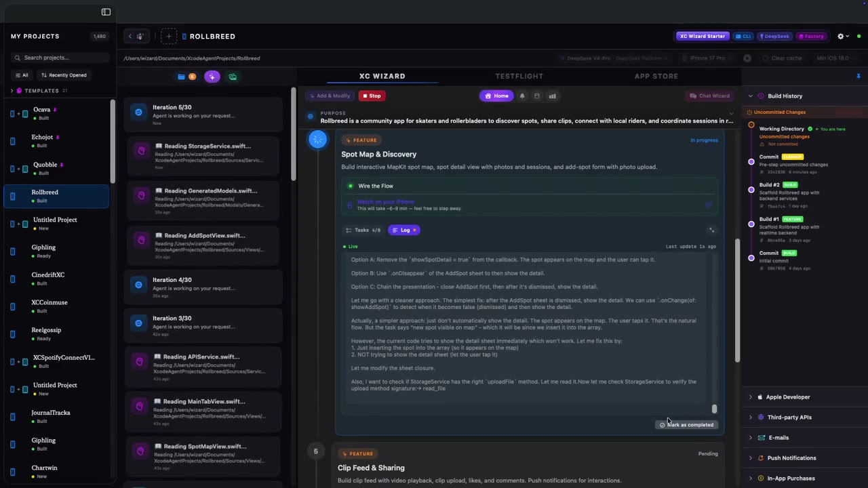Viewport: 868px width, 488px height.
Task: Click the Iteration 5/30 agent icon
Action: click(x=138, y=112)
